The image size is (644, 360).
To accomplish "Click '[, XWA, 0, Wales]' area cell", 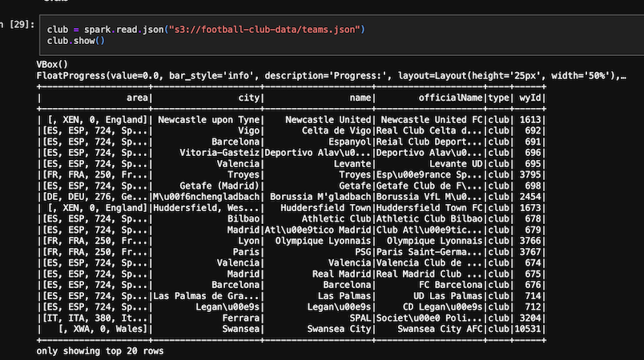I will 103,329.
